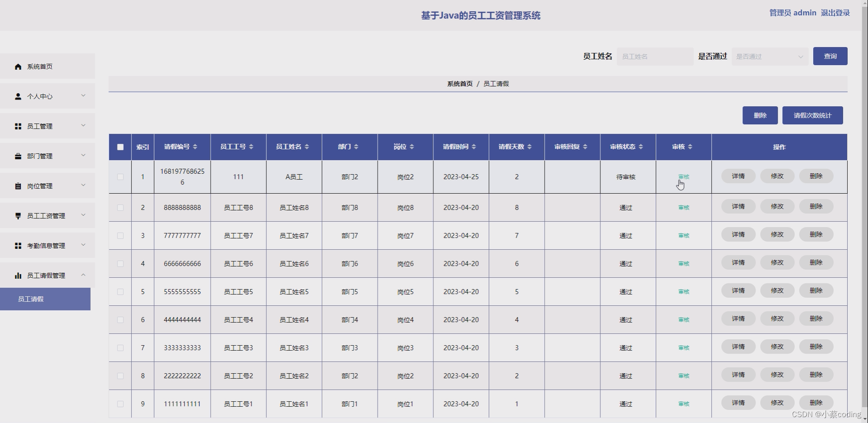
Task: Click 删除 for row 员工姓名4
Action: (816, 318)
